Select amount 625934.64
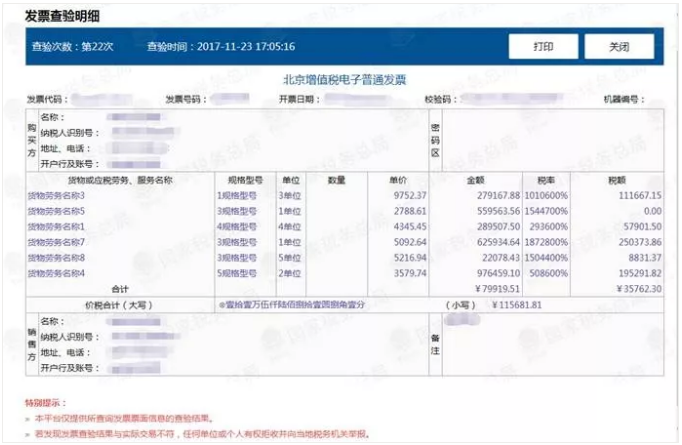The width and height of the screenshot is (682, 445). [498, 242]
